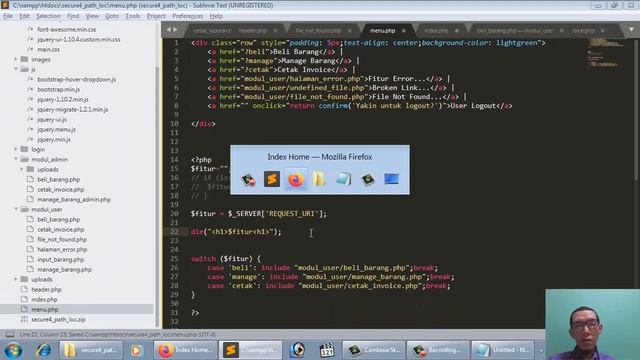Collapse the modul_user folder arrow

tap(16, 209)
